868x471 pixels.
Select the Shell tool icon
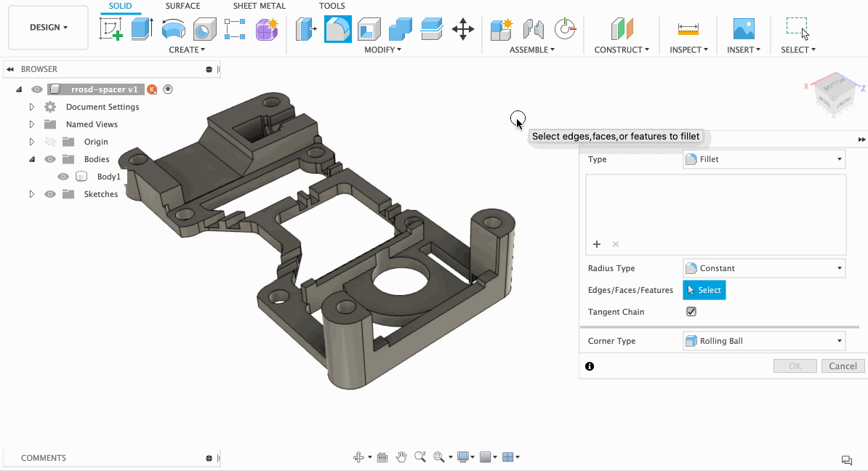[369, 29]
